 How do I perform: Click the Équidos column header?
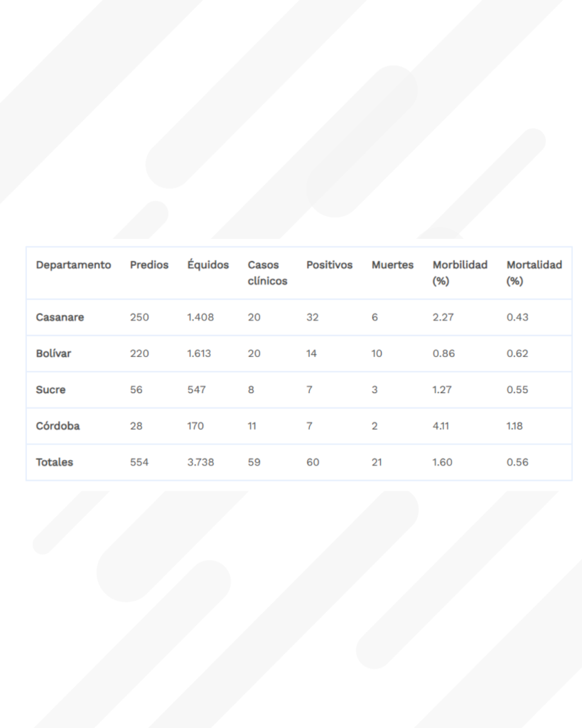[208, 265]
